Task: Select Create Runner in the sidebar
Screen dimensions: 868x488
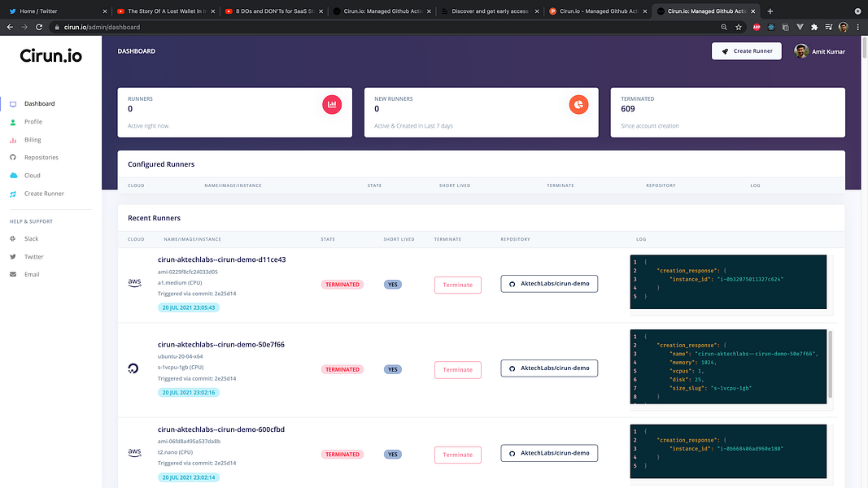Action: pos(44,194)
